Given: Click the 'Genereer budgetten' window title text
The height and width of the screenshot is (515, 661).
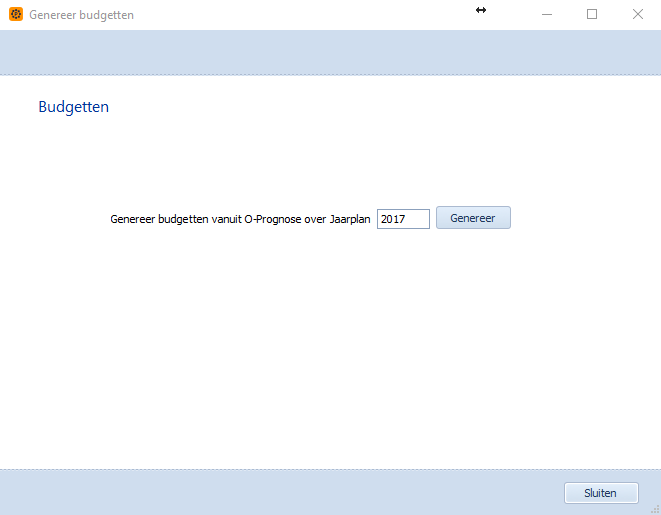Looking at the screenshot, I should point(81,15).
